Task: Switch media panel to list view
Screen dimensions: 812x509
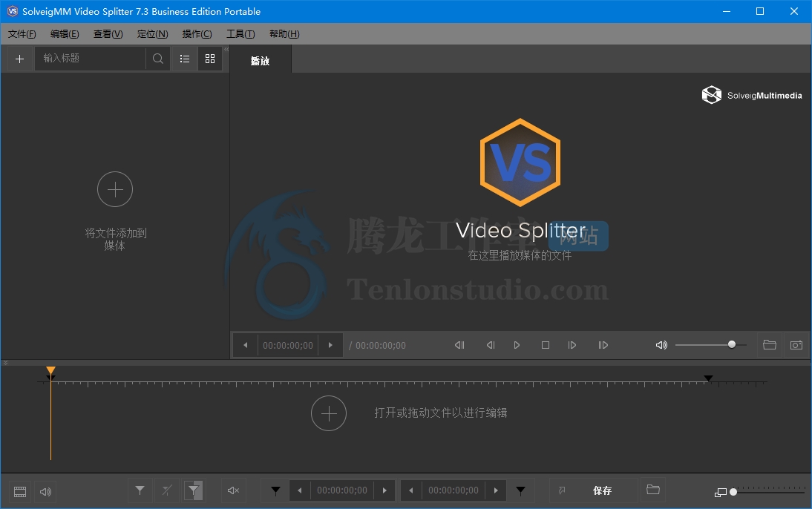Action: pyautogui.click(x=185, y=59)
